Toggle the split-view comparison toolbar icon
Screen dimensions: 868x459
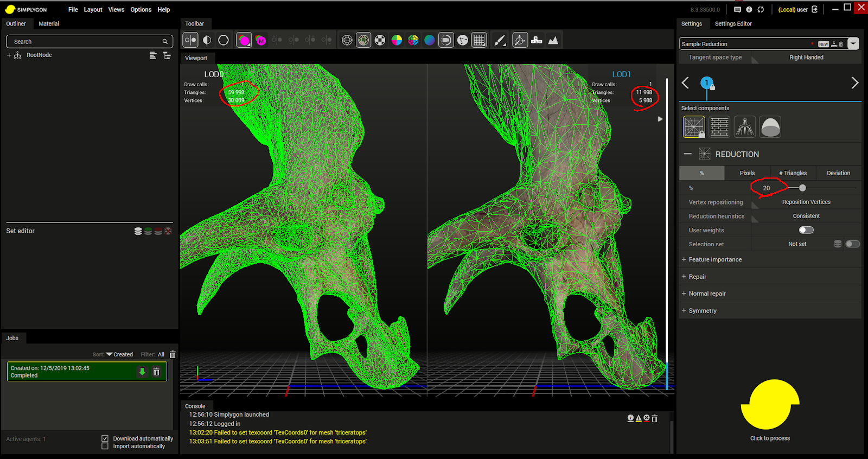point(190,40)
